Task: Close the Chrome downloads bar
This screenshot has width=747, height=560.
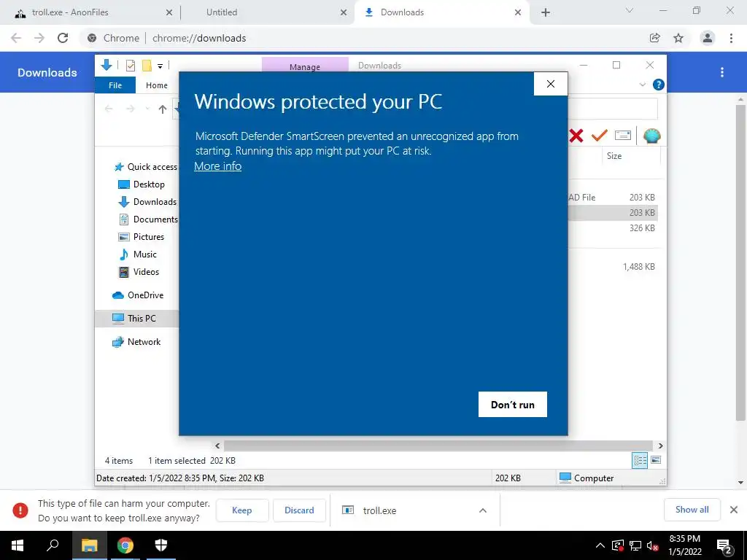Action: coord(734,510)
